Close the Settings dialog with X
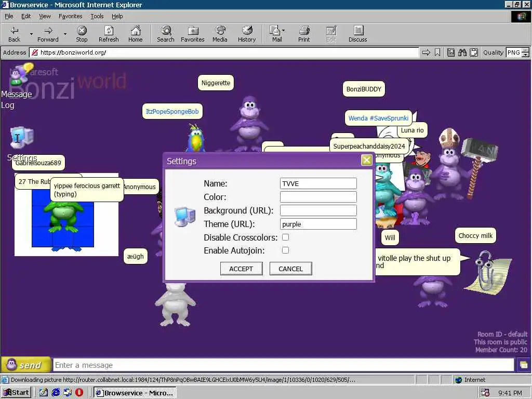 [366, 160]
